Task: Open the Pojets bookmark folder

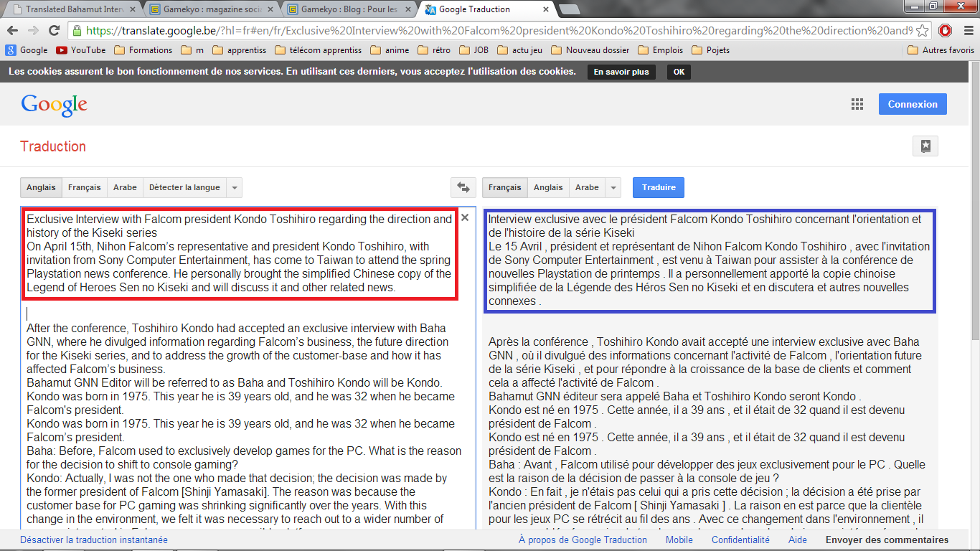Action: (710, 50)
